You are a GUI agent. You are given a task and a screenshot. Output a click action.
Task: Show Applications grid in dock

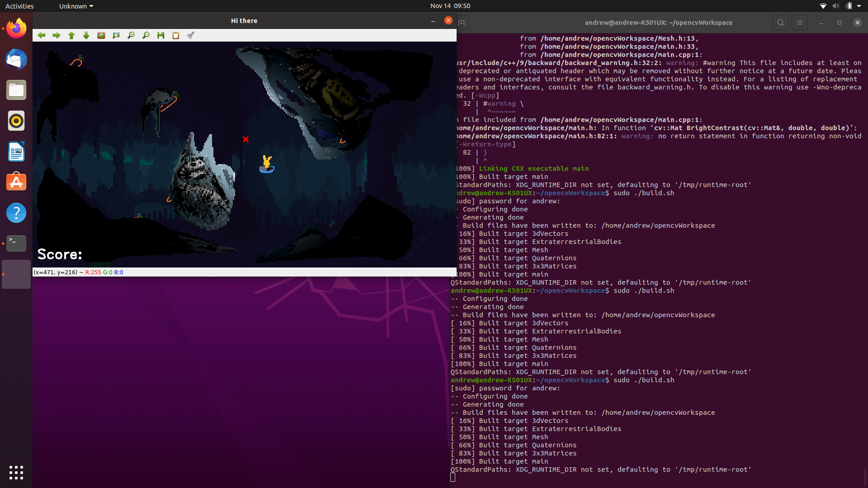click(16, 472)
